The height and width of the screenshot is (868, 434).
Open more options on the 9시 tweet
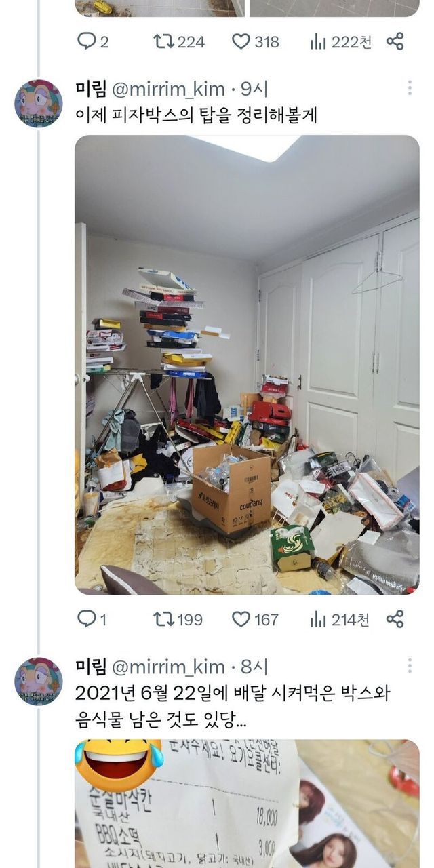click(x=410, y=88)
